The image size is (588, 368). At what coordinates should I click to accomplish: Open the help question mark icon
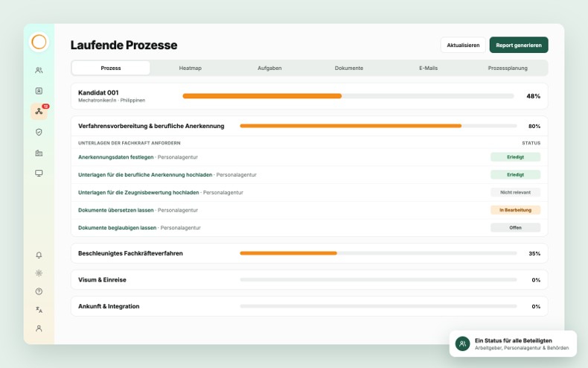click(39, 291)
